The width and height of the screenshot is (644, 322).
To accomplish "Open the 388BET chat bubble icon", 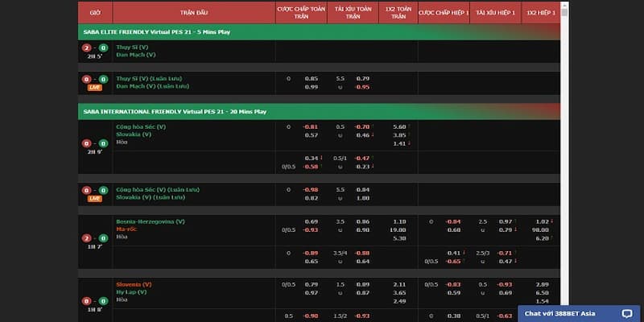I will [x=627, y=313].
